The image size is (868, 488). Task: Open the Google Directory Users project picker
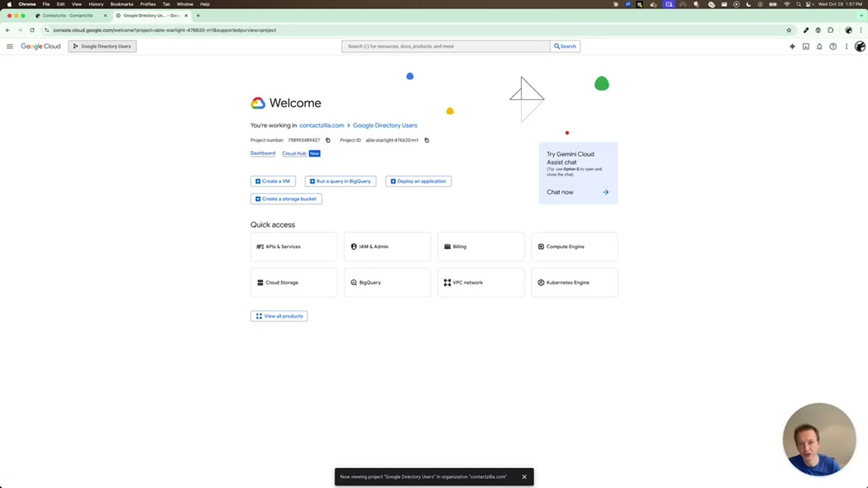(103, 47)
